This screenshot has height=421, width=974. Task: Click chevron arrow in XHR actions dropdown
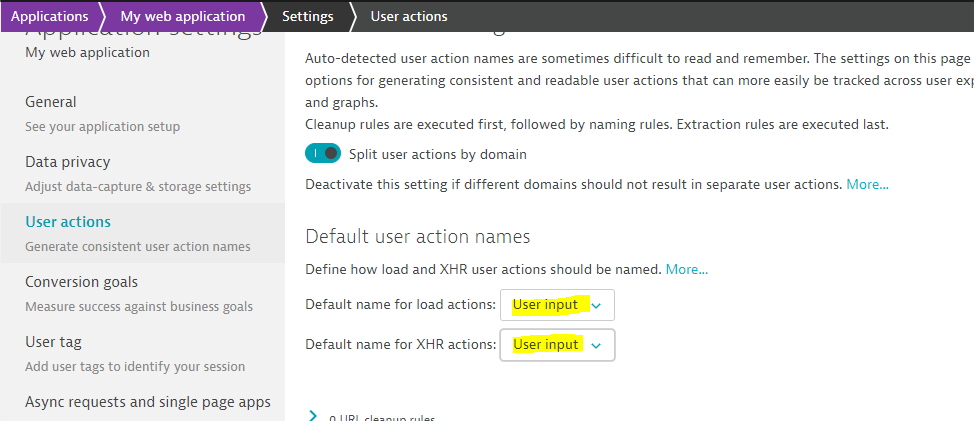pos(596,345)
